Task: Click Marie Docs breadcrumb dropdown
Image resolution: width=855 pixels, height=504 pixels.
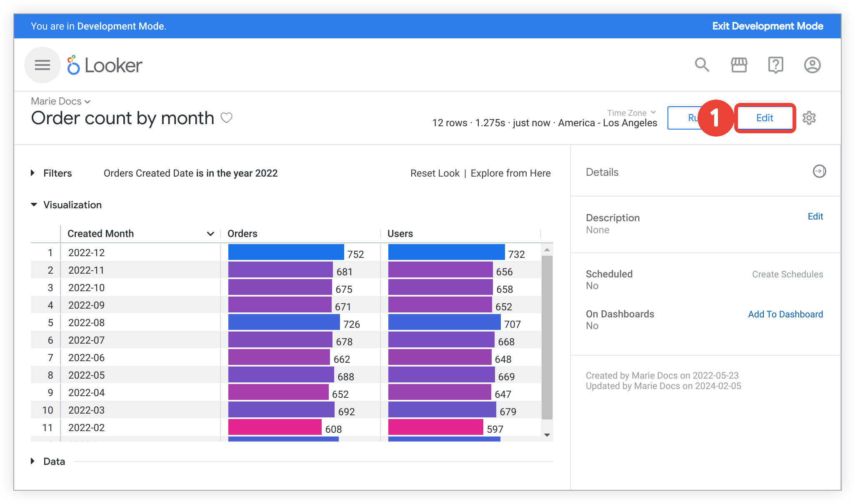Action: (60, 100)
